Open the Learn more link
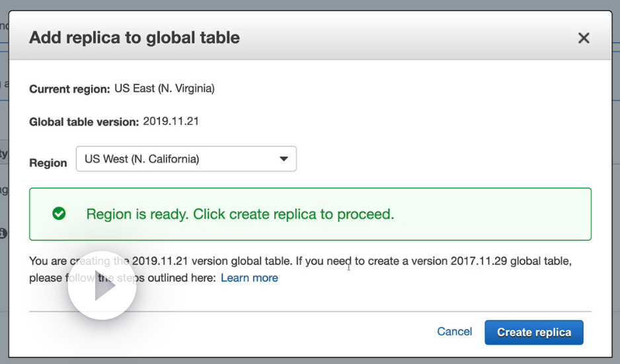The image size is (620, 364). point(249,278)
